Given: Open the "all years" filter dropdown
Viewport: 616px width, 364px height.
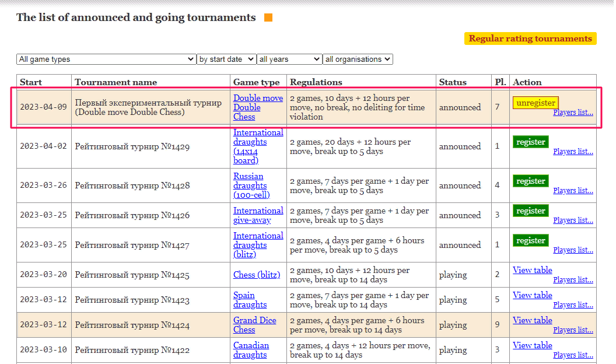Looking at the screenshot, I should (x=289, y=59).
